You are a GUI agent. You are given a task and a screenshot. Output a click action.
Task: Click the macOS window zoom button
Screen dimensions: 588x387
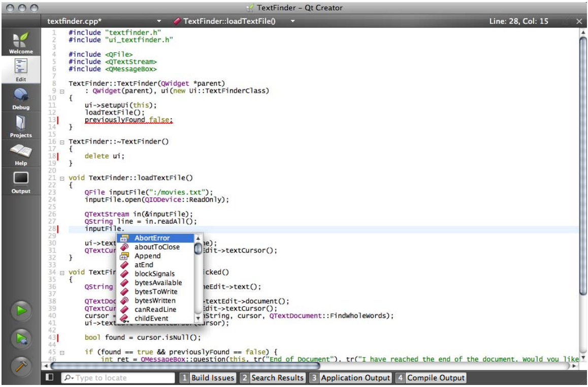coord(34,8)
